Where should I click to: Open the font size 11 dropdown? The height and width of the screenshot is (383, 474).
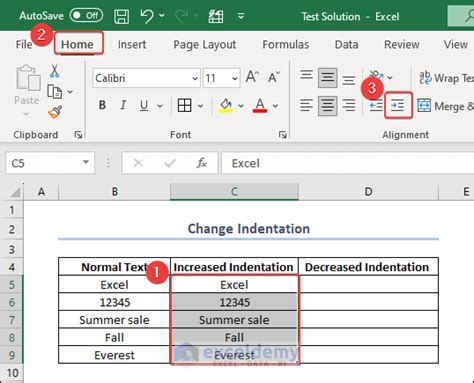click(x=235, y=78)
